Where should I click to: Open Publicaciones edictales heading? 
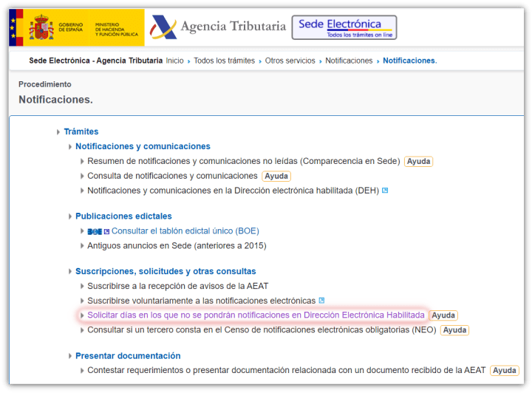[123, 216]
